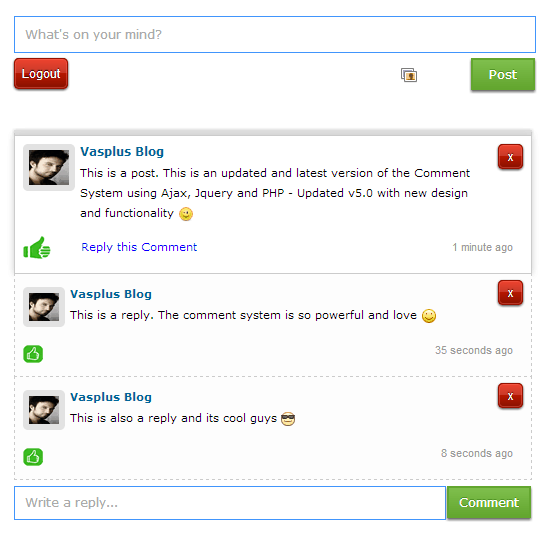The width and height of the screenshot is (550, 536).
Task: Open the Reply this Comment link
Action: [139, 247]
